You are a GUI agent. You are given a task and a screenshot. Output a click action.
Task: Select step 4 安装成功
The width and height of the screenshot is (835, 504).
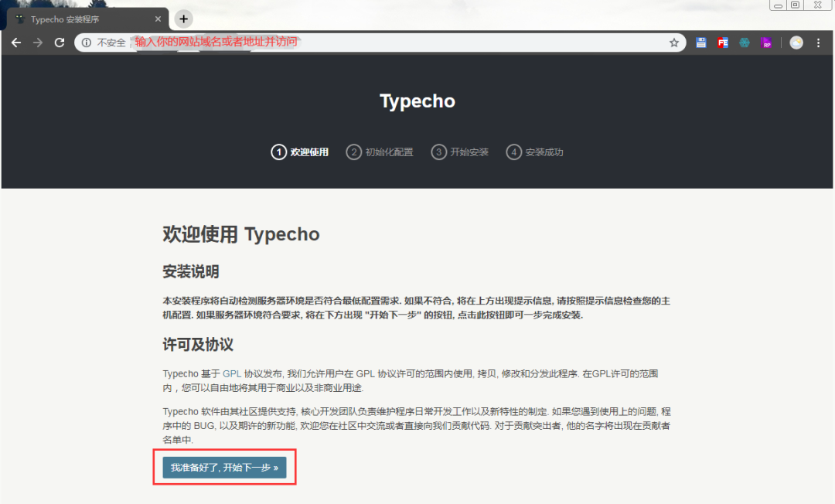[535, 152]
